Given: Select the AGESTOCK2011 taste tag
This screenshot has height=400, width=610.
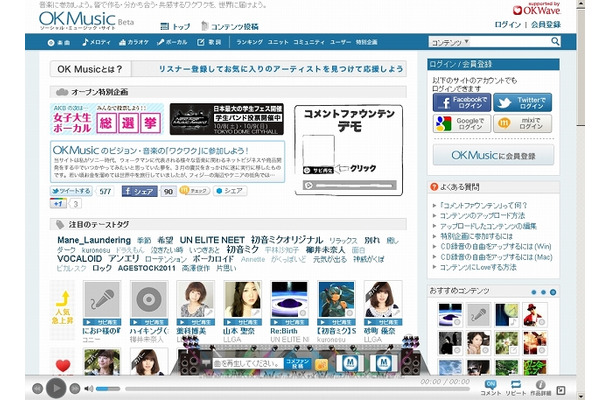Looking at the screenshot, I should pos(147,268).
